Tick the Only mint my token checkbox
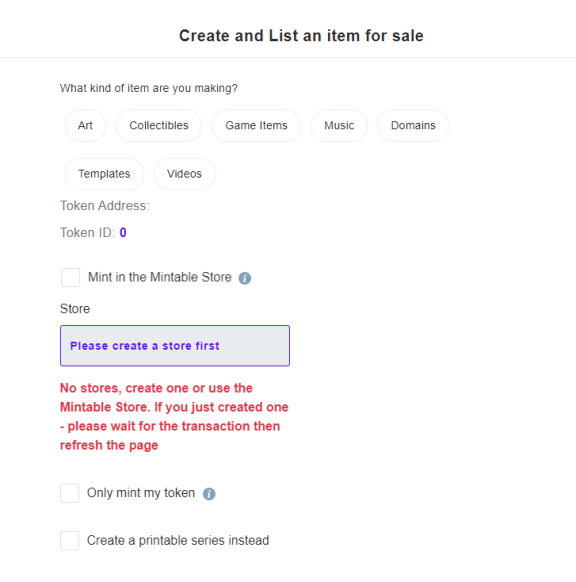The image size is (576, 582). [x=70, y=493]
